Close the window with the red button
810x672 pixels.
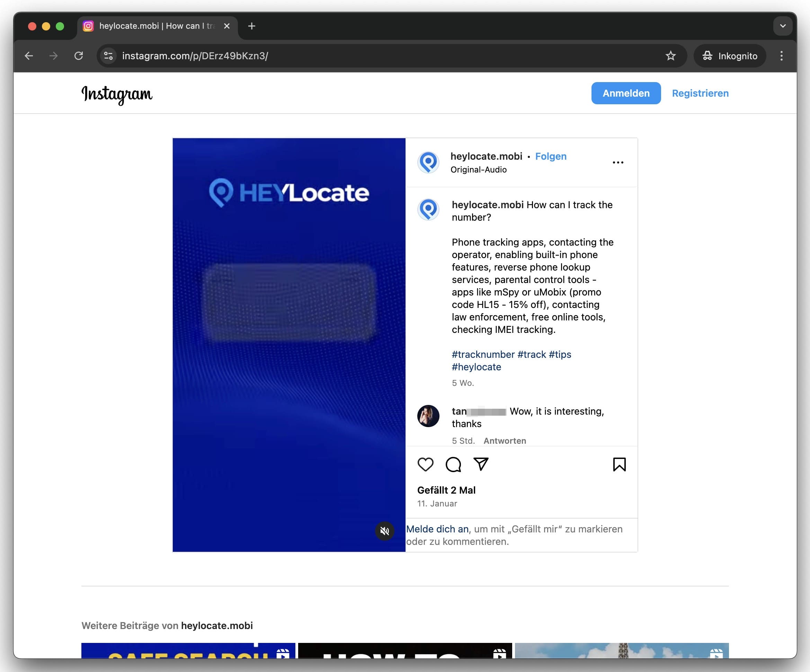pyautogui.click(x=33, y=26)
